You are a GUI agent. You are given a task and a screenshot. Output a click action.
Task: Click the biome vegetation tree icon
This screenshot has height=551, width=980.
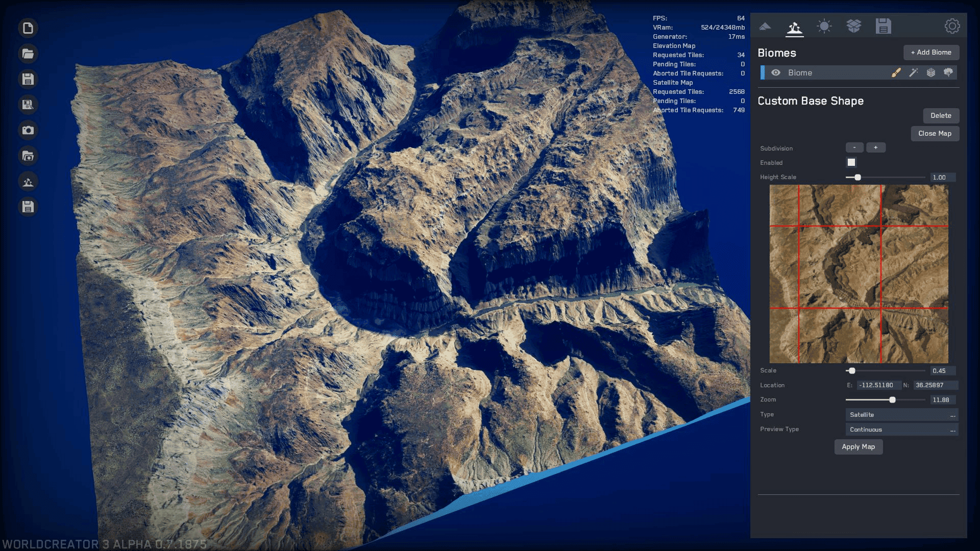coord(949,72)
